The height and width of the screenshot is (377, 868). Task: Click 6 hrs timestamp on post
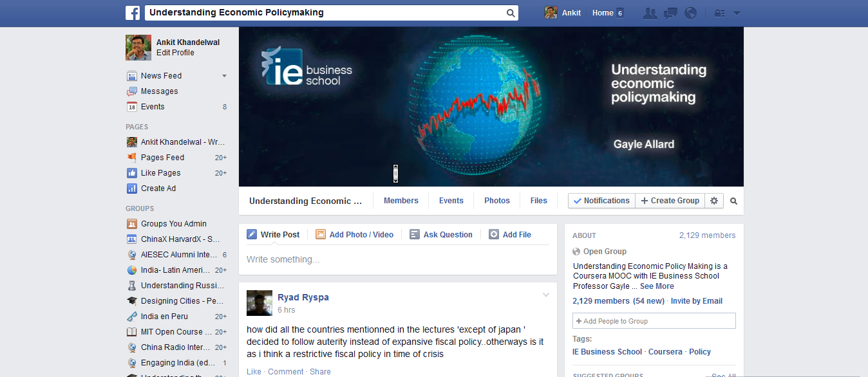click(x=287, y=310)
